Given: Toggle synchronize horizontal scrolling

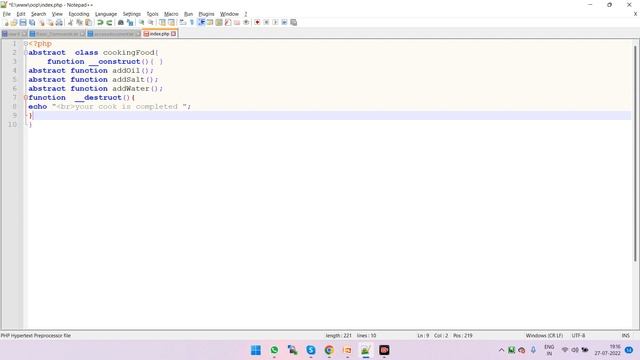Looking at the screenshot, I should pyautogui.click(x=171, y=22).
